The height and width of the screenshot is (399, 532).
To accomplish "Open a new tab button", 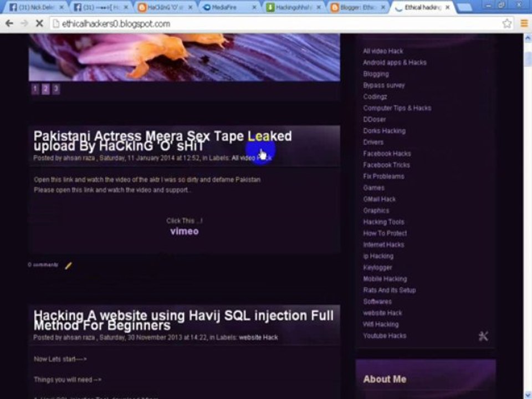I will tap(465, 7).
